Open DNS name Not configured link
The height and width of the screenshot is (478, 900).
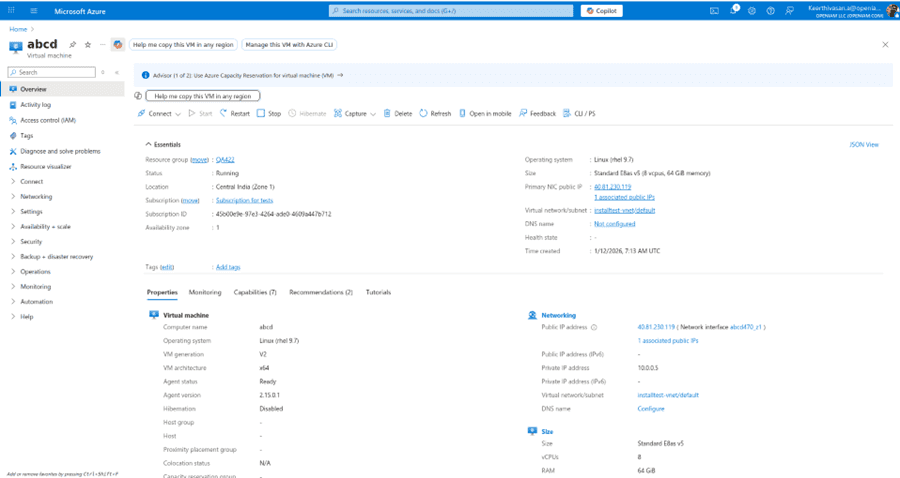coord(615,224)
